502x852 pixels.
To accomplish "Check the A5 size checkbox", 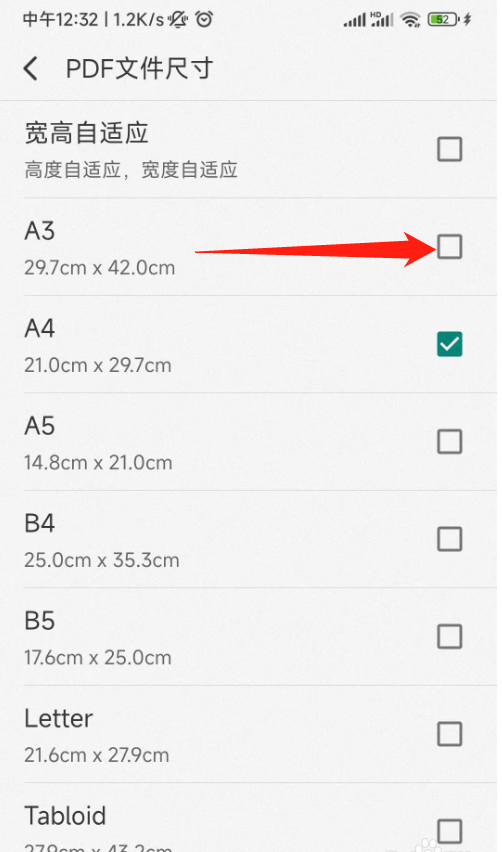I will pyautogui.click(x=450, y=442).
